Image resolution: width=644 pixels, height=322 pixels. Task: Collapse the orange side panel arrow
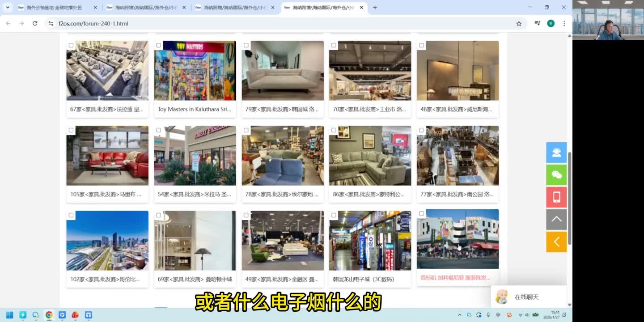tap(556, 242)
